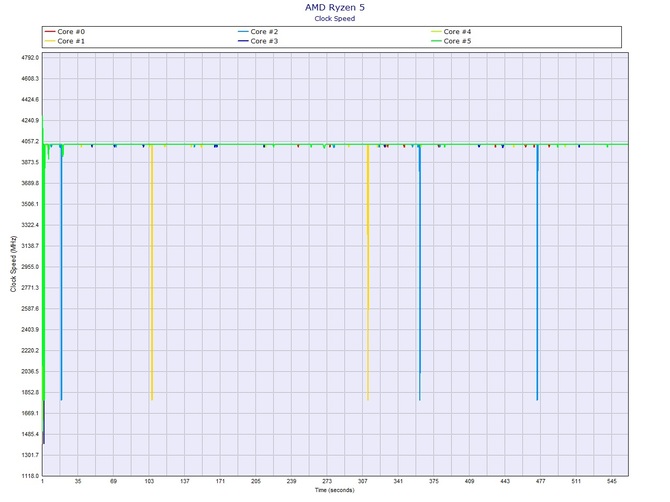Click the 511 tick on the time axis

(x=576, y=481)
